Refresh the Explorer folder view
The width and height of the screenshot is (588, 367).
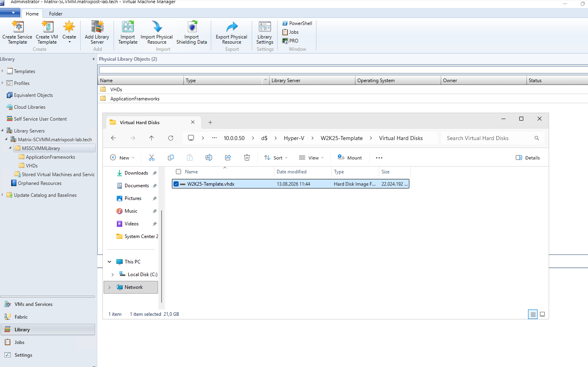[171, 138]
